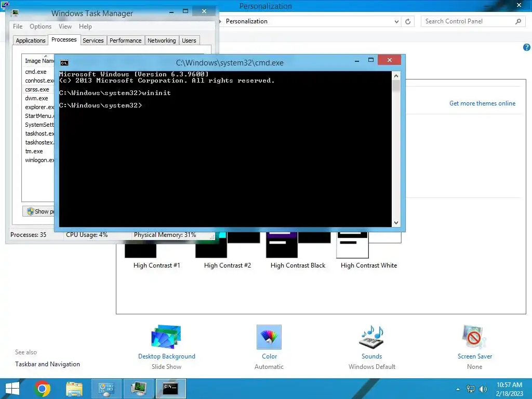The image size is (532, 399).
Task: Open the Desktop Background link
Action: point(167,356)
